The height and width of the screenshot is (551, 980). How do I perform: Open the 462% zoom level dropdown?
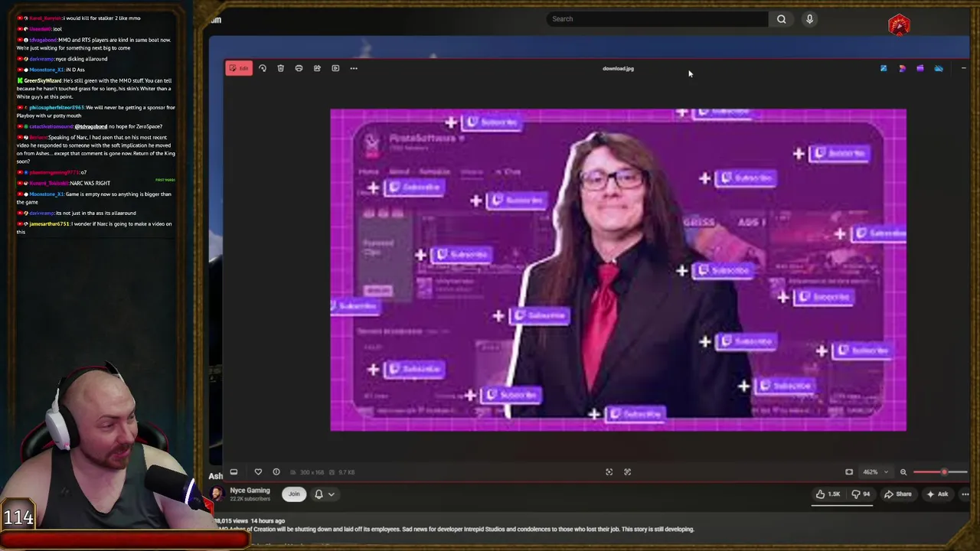[876, 472]
